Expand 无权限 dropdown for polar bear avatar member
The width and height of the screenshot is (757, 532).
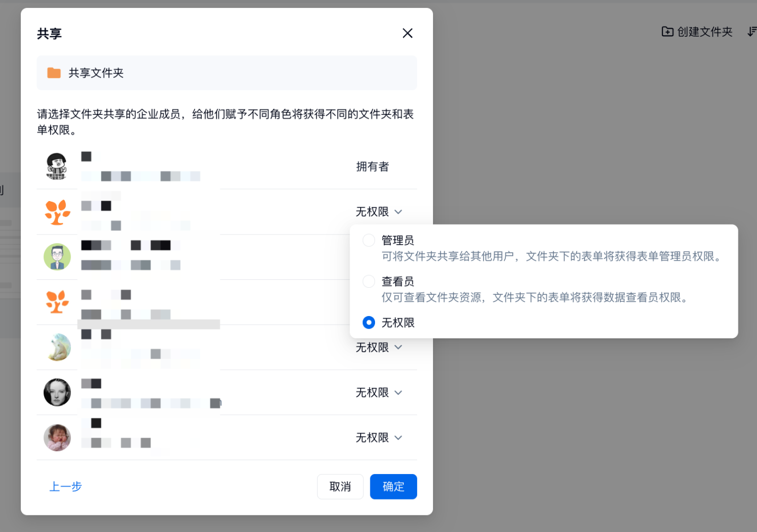point(379,348)
